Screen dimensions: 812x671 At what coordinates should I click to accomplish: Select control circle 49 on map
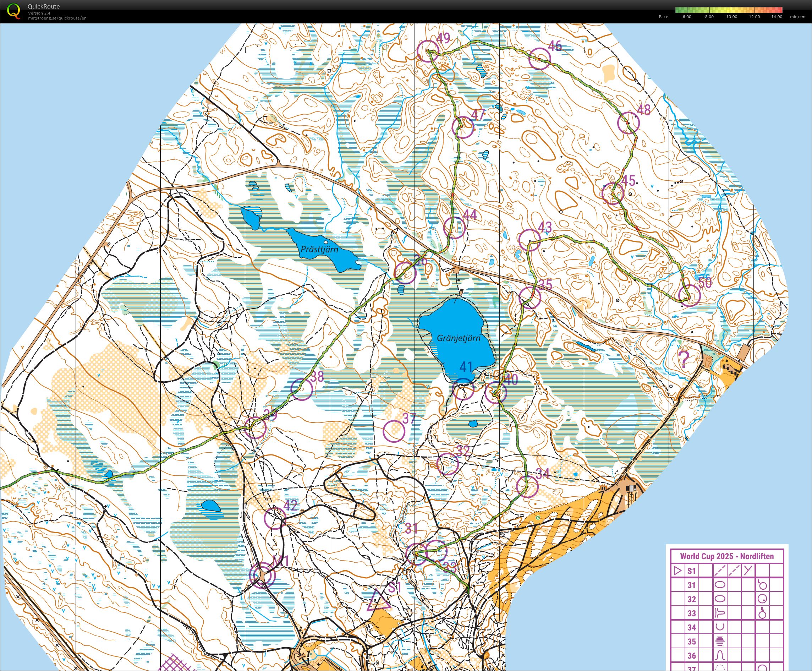(428, 51)
